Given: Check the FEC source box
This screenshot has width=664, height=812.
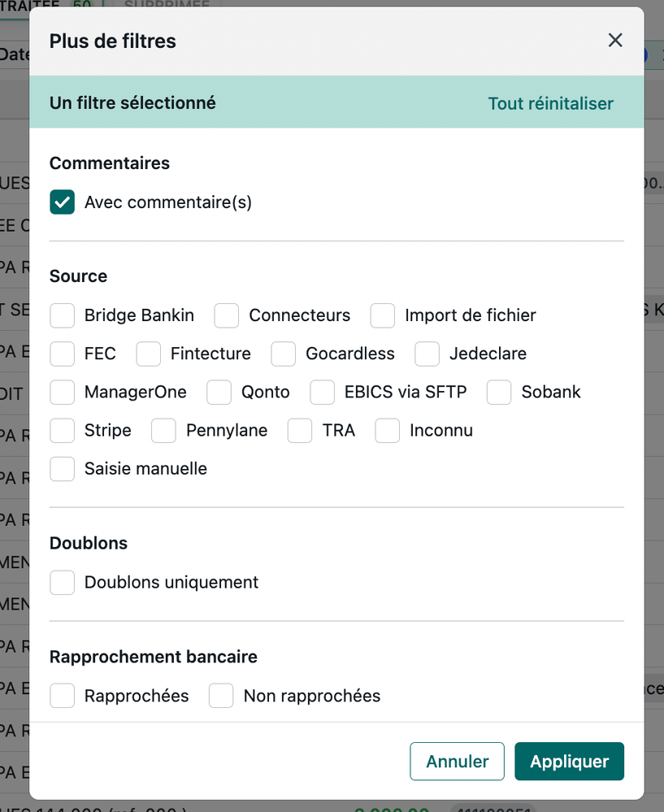Looking at the screenshot, I should pos(63,354).
